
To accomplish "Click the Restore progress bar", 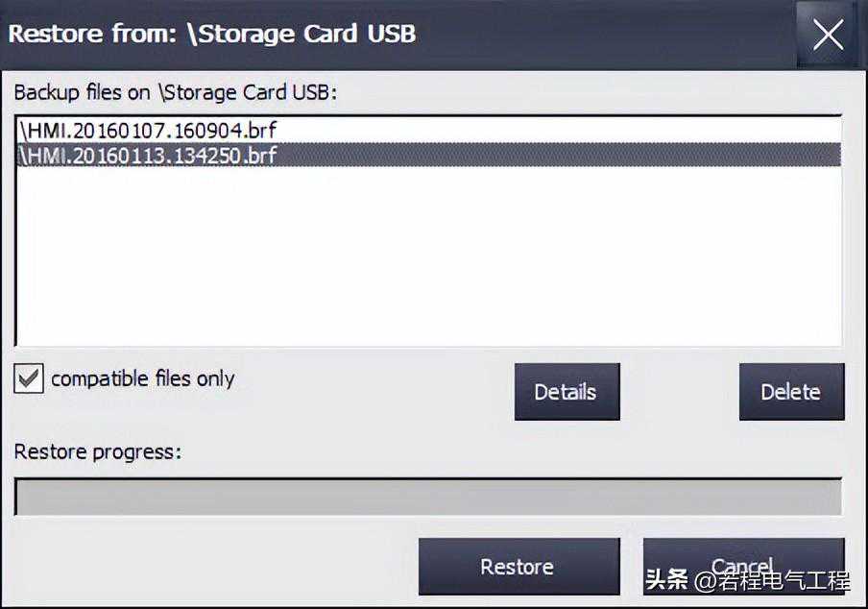I will pyautogui.click(x=428, y=497).
